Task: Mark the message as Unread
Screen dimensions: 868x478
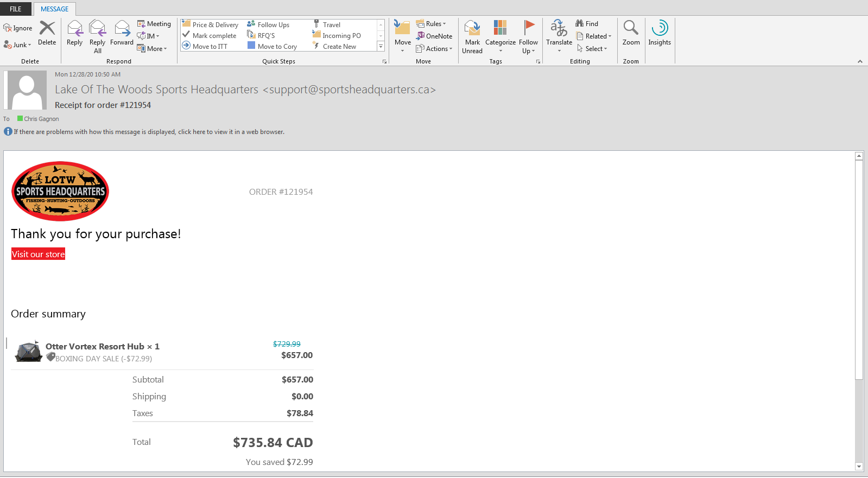Action: tap(472, 37)
